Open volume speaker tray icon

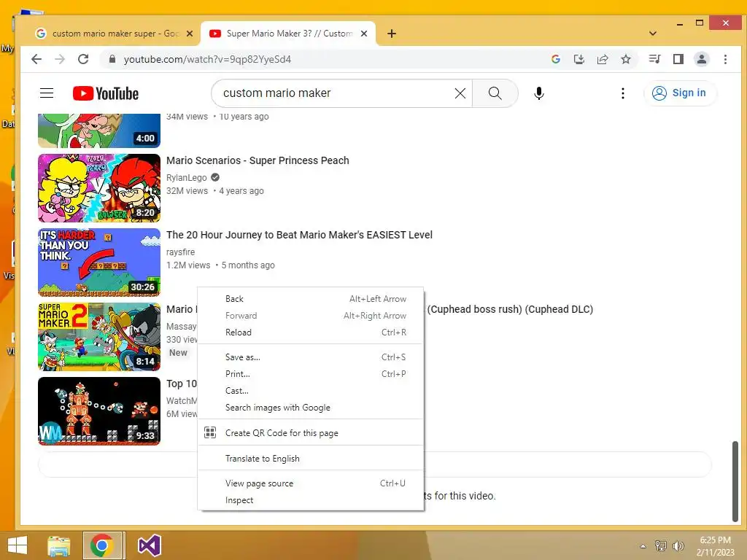coord(678,545)
